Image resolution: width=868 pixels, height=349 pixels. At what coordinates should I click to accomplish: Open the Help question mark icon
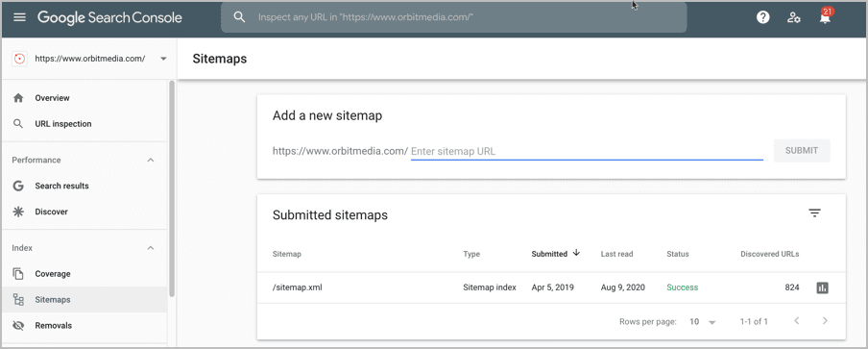763,17
